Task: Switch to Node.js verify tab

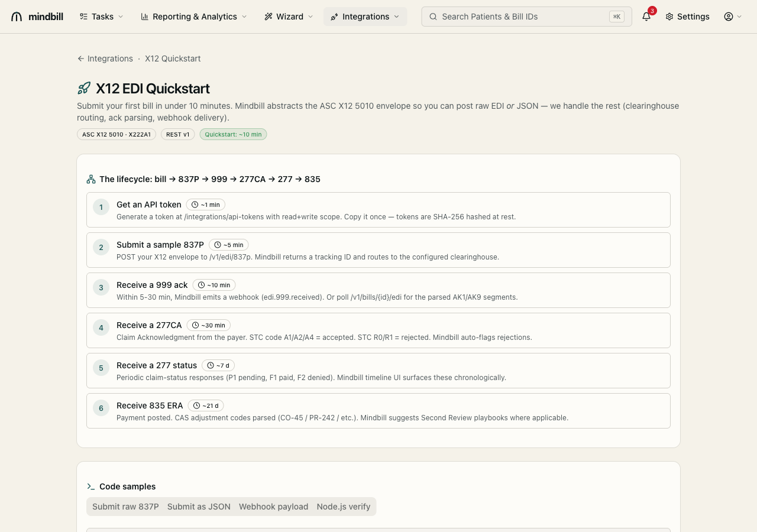Action: (x=344, y=507)
